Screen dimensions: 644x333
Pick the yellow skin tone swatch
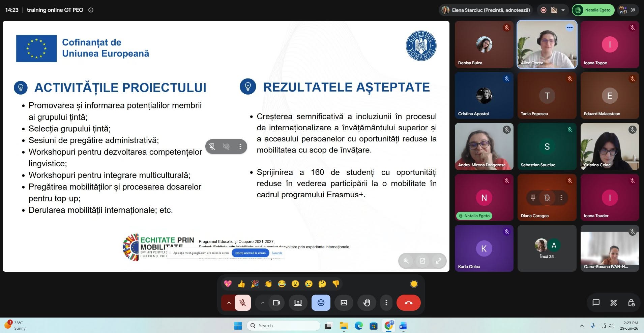pos(414,284)
